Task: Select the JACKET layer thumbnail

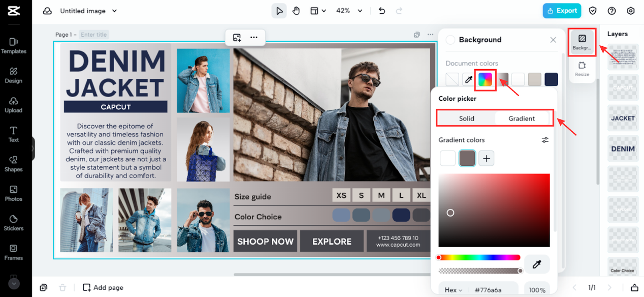Action: (x=623, y=118)
